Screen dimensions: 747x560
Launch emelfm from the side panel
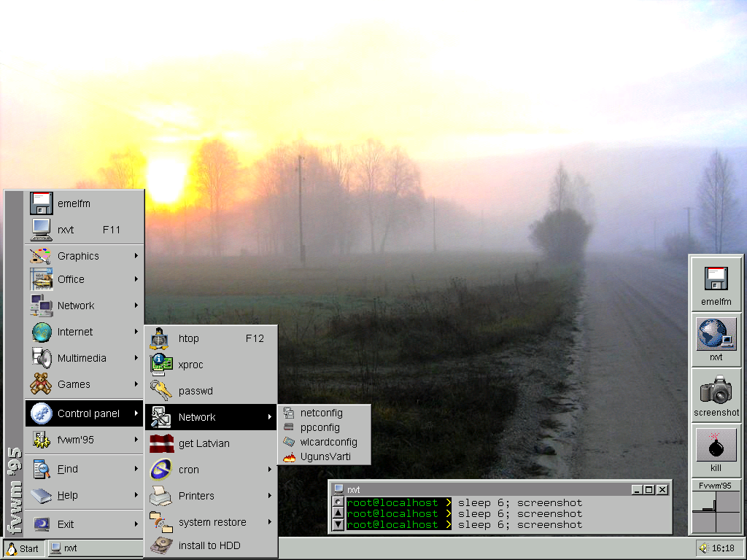(716, 285)
